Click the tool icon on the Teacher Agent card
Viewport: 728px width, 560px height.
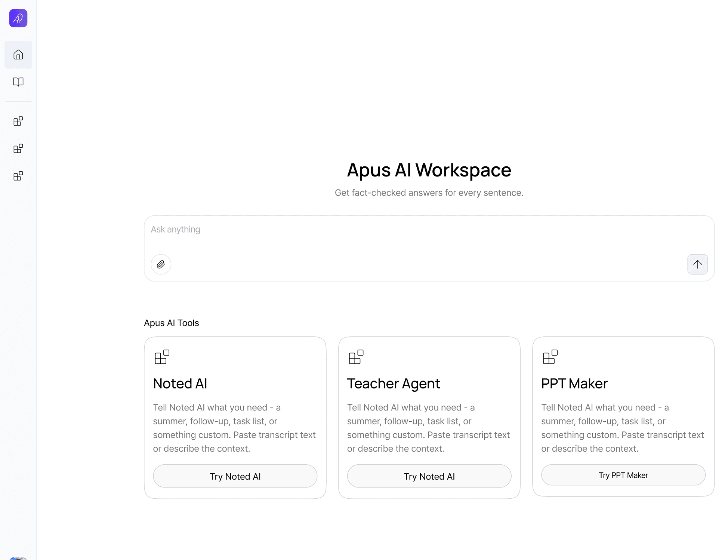356,357
